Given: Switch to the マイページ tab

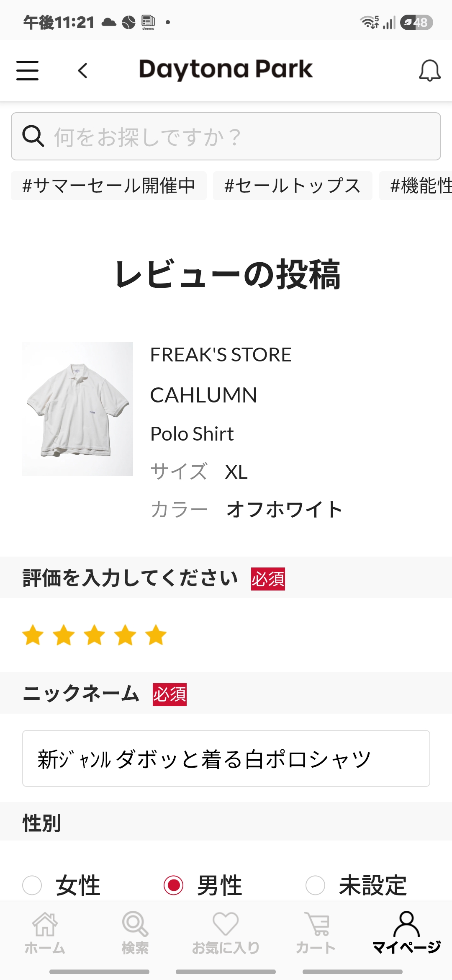Looking at the screenshot, I should click(406, 933).
